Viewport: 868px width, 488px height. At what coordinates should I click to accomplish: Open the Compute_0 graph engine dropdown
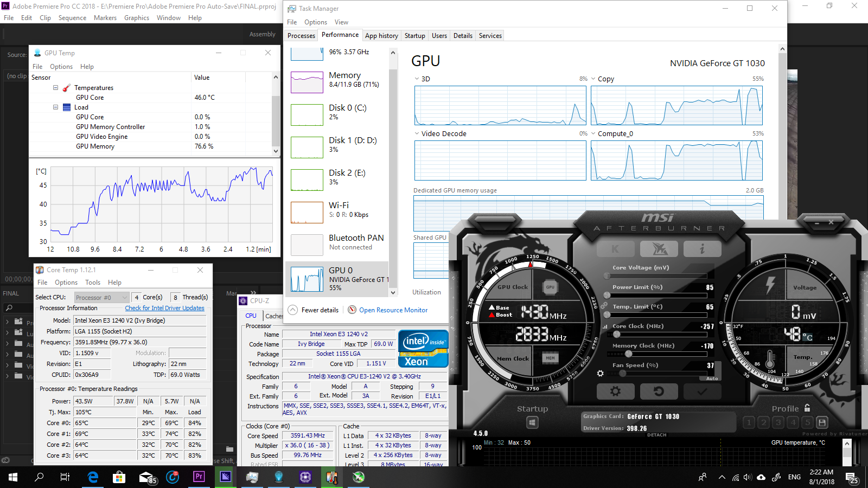(x=593, y=133)
